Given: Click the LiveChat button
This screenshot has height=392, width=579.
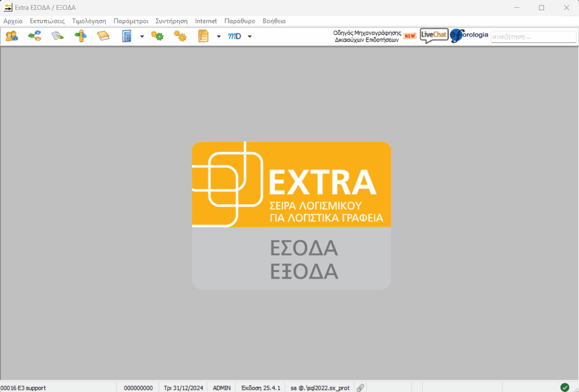Looking at the screenshot, I should (434, 35).
